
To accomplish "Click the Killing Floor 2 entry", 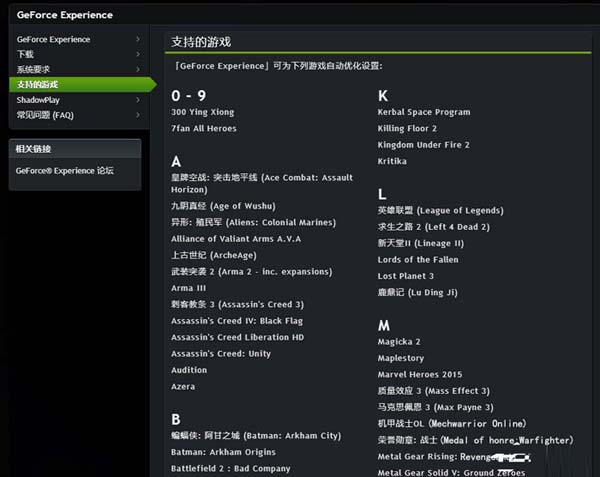I will click(x=407, y=129).
